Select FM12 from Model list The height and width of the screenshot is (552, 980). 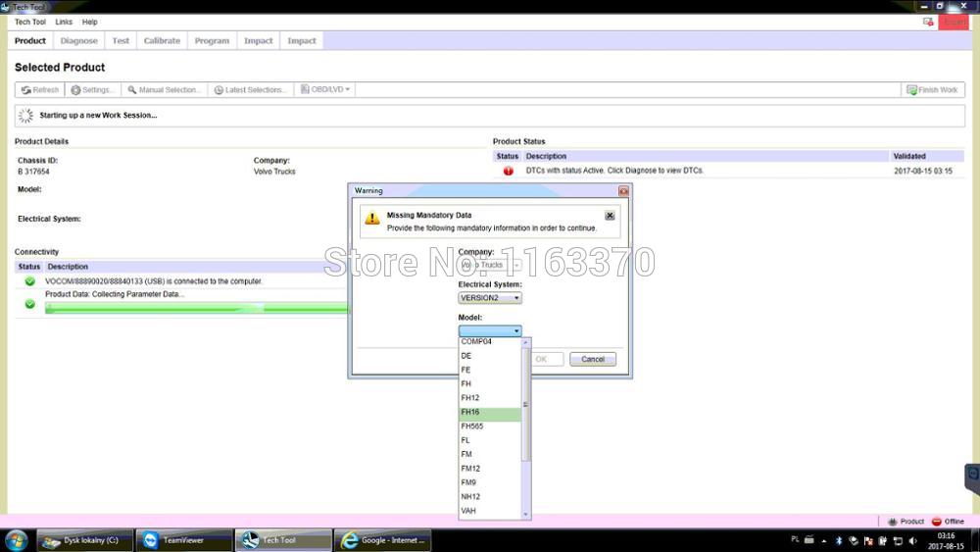point(489,469)
